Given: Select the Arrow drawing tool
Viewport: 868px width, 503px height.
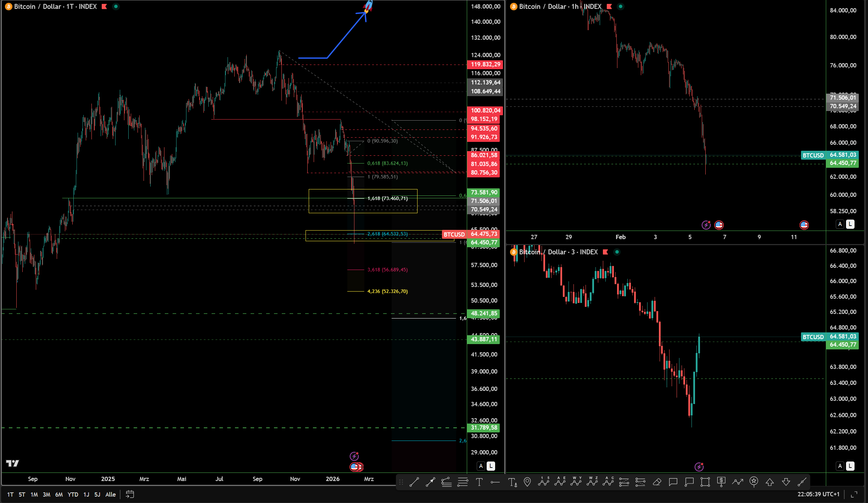Looking at the screenshot, I should pos(430,482).
